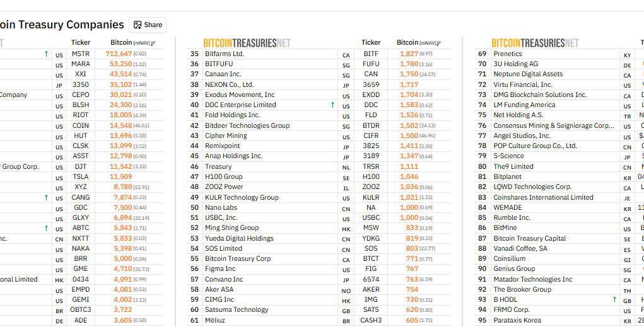Click the Share button
Screen dimensions: 644x327
pos(148,25)
